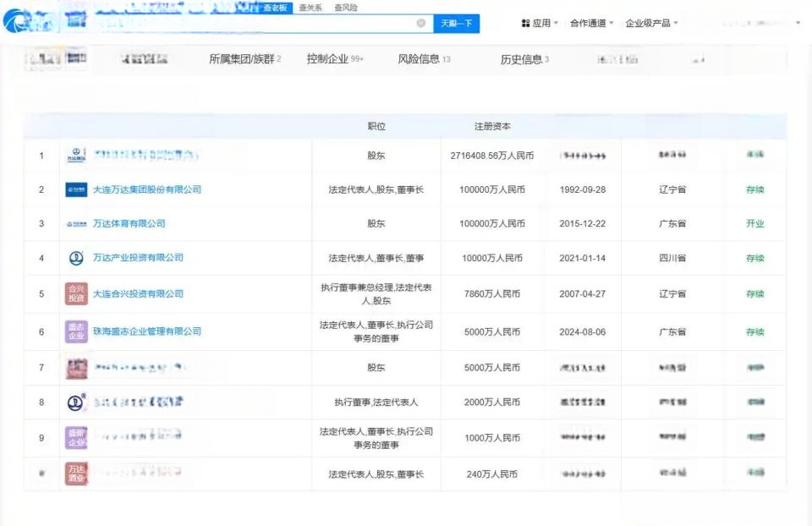The image size is (812, 526).
Task: Open 万达体育有限公司 company link
Action: (129, 223)
